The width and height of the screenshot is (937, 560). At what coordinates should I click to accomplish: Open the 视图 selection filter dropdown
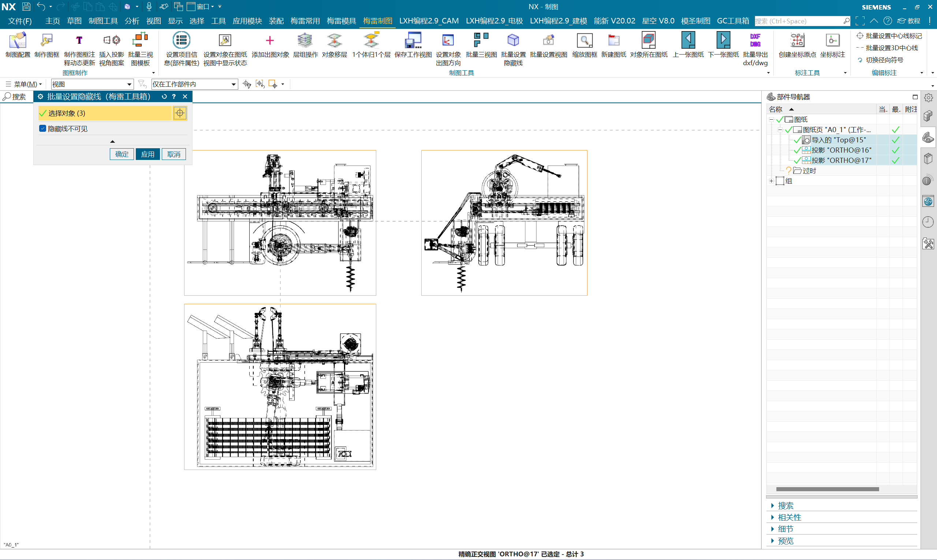[x=92, y=84]
